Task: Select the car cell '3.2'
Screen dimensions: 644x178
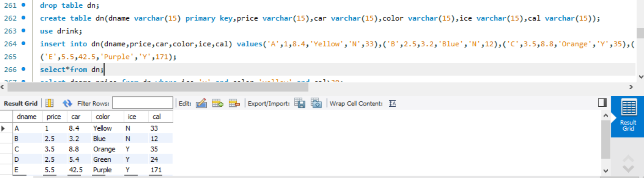Action: coord(79,138)
